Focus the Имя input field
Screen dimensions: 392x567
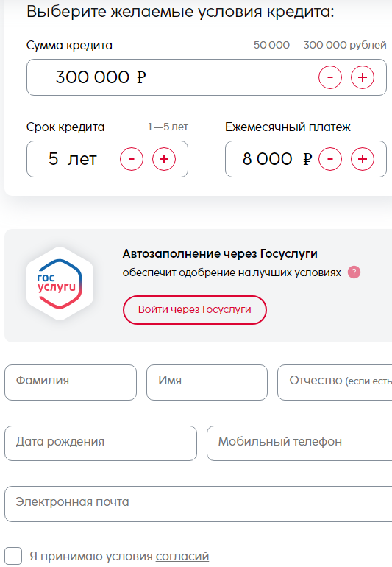pos(207,382)
